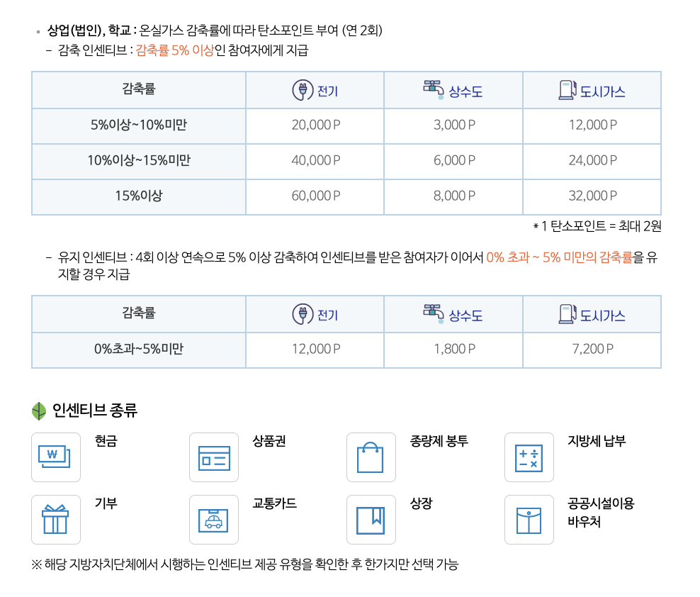Click the gas pump icon beside 도시가스
The height and width of the screenshot is (597, 700).
pos(565,90)
